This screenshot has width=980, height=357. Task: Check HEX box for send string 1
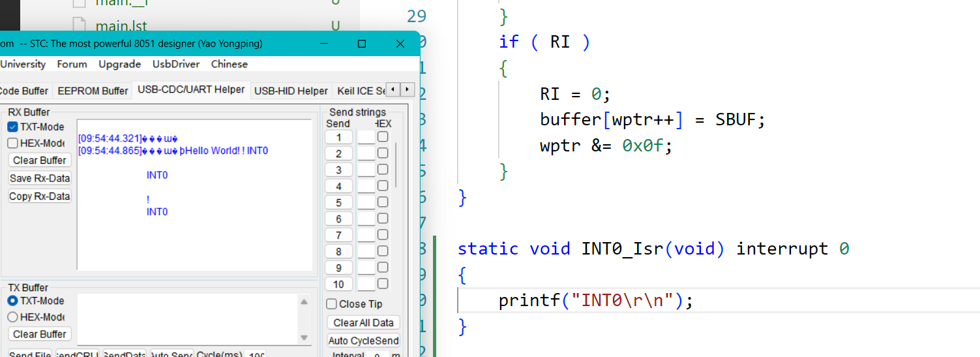point(383,137)
